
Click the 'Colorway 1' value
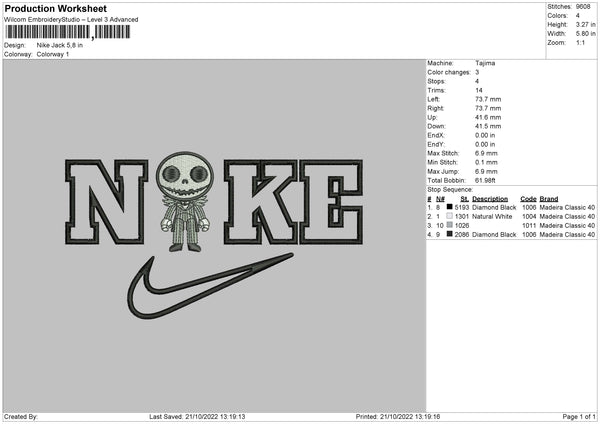click(x=53, y=54)
